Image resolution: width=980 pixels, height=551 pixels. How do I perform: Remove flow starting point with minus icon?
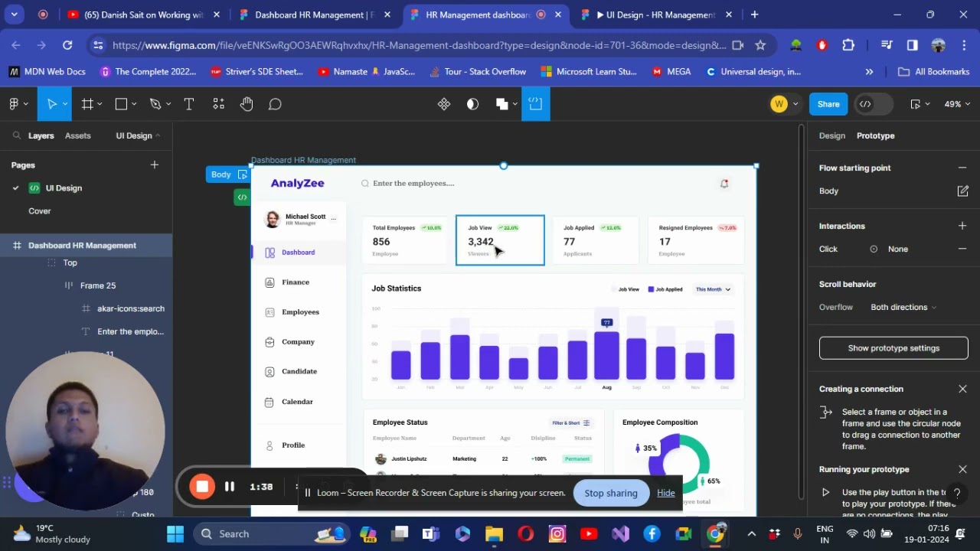962,168
